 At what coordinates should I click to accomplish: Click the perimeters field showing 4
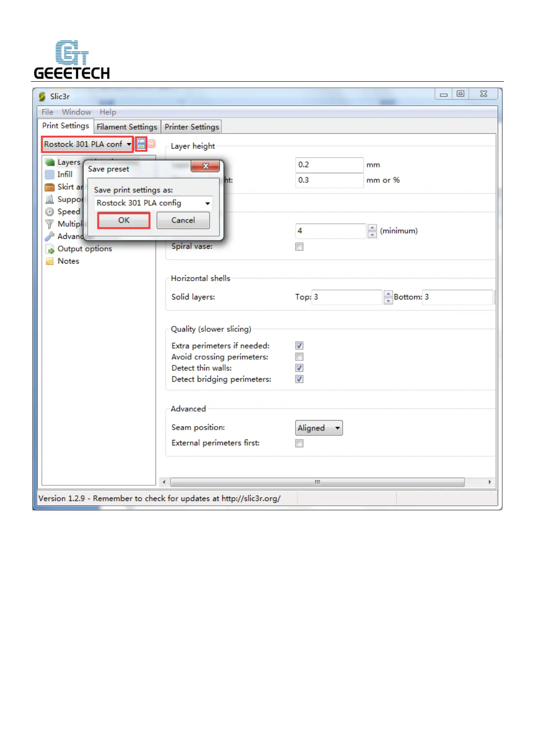tap(331, 231)
